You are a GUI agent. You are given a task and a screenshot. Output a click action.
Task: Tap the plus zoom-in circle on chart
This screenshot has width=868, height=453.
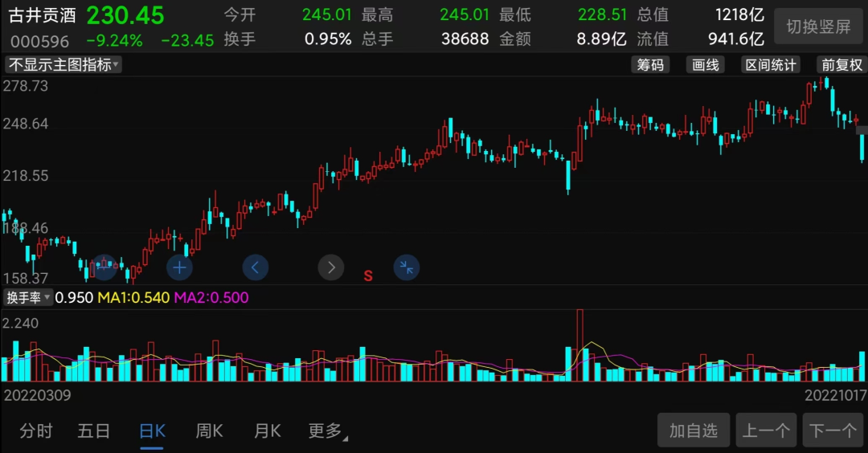pos(179,267)
